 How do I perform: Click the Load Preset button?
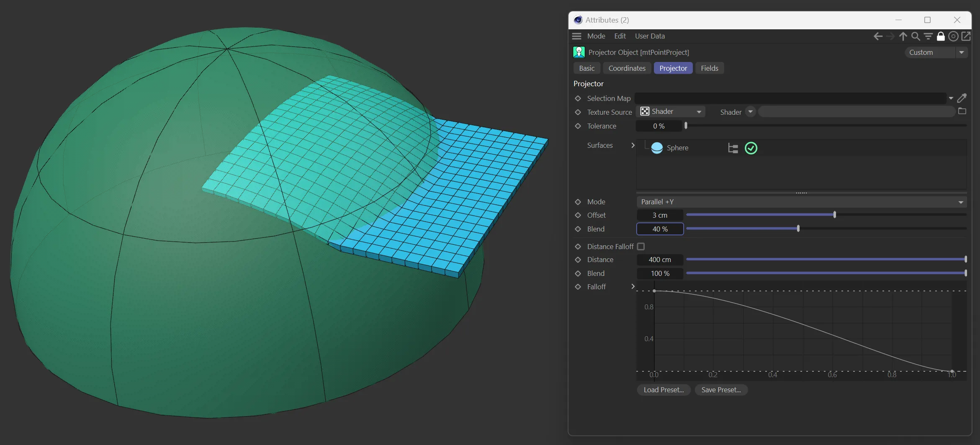click(x=664, y=390)
